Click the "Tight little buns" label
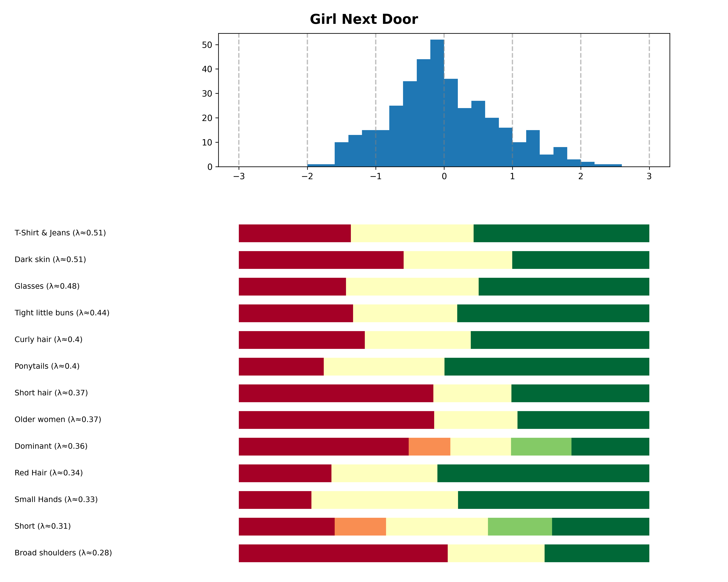This screenshot has height=582, width=728. [62, 313]
